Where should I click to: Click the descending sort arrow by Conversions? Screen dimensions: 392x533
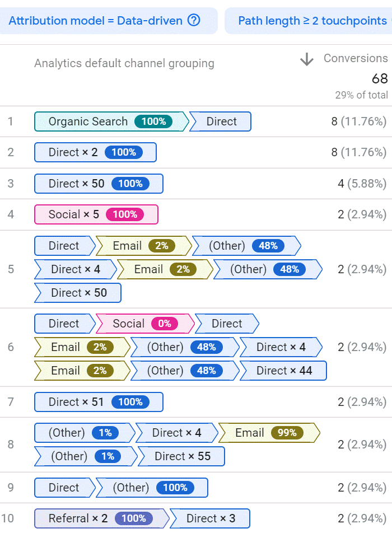click(x=306, y=59)
